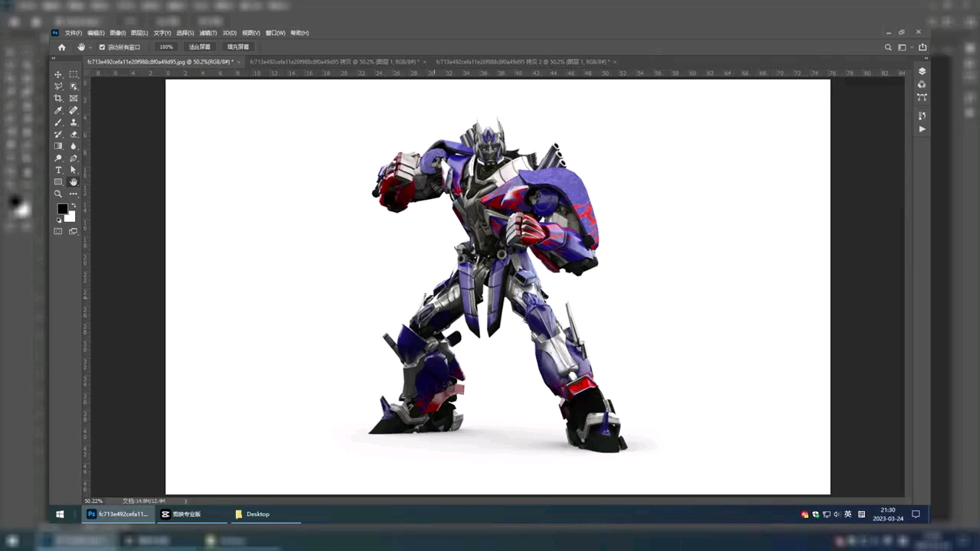Click the 100% zoom button
This screenshot has height=551, width=980.
coord(166,47)
